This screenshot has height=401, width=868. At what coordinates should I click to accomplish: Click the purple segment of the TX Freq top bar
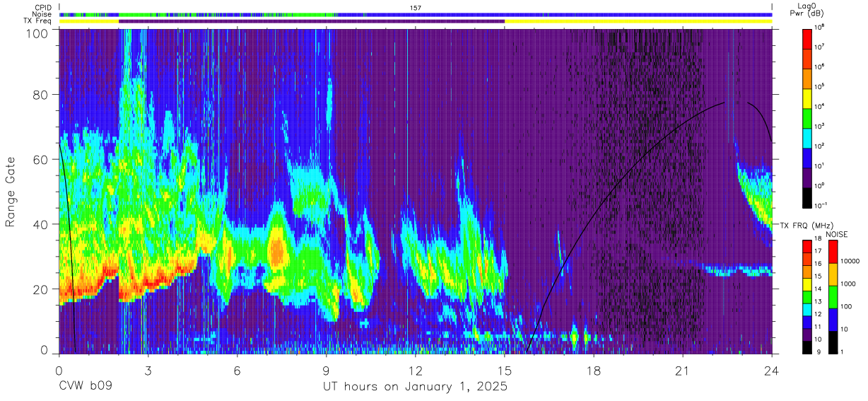[x=312, y=21]
